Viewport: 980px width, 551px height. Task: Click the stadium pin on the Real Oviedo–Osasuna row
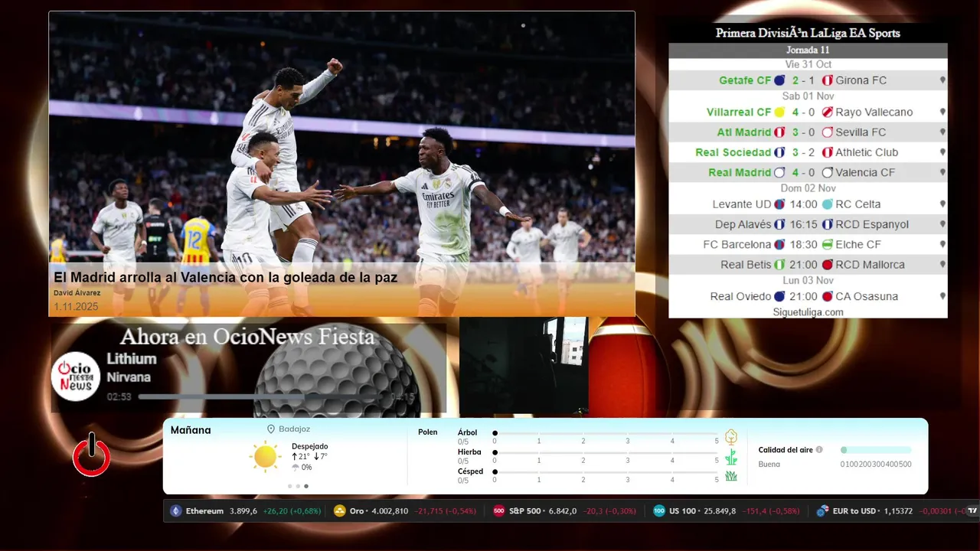pyautogui.click(x=942, y=296)
